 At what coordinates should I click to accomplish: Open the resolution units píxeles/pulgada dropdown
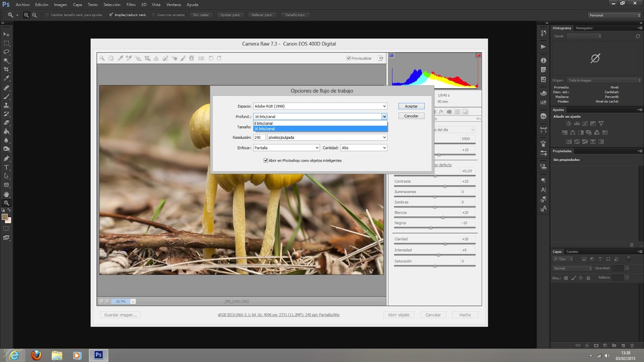point(327,138)
